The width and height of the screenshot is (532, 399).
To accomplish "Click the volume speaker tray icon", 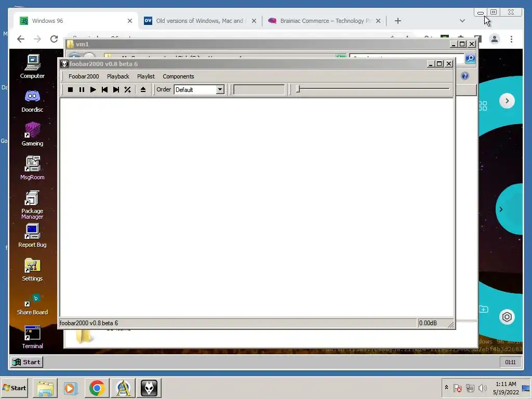I will pyautogui.click(x=483, y=388).
